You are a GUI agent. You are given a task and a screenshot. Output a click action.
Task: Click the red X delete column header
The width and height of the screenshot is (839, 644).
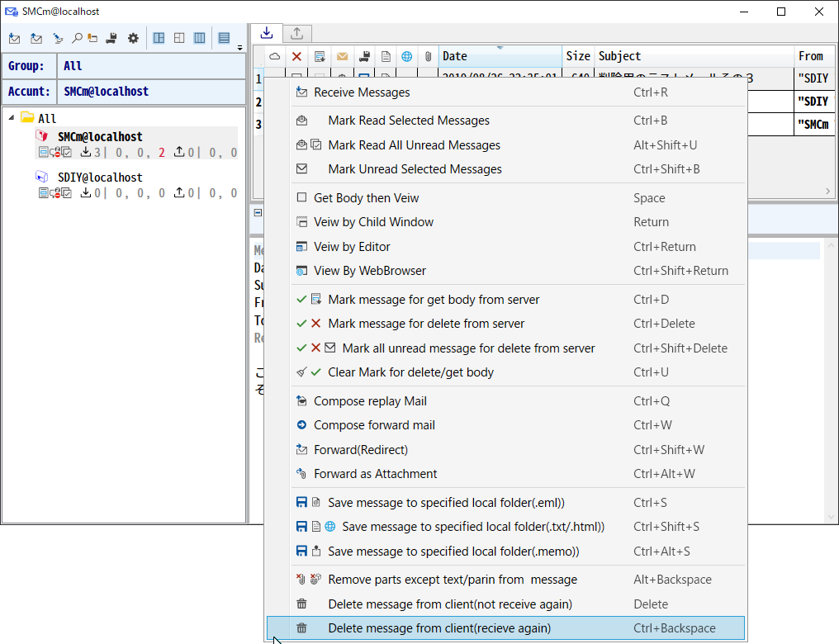point(296,56)
